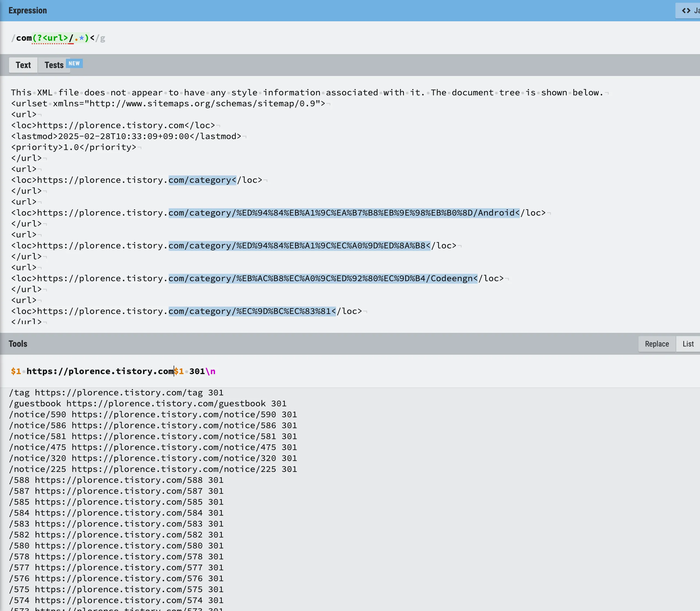Select the Text tab
The image size is (700, 611).
coord(23,65)
